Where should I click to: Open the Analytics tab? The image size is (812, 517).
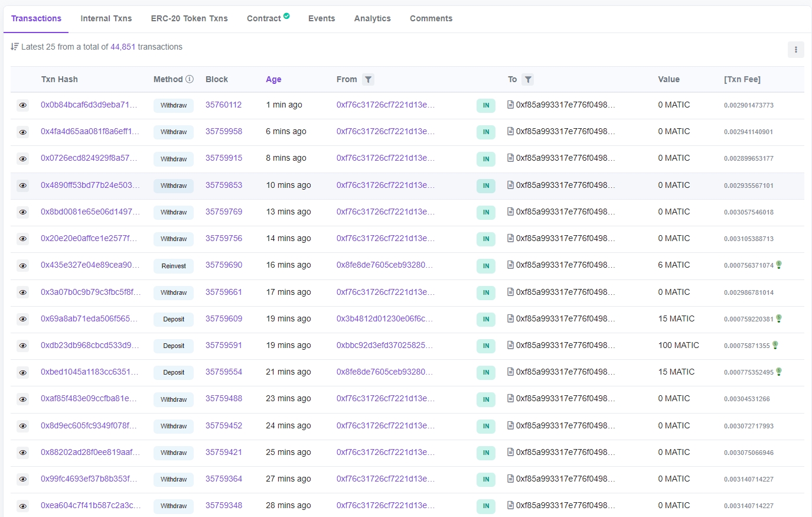pos(373,18)
